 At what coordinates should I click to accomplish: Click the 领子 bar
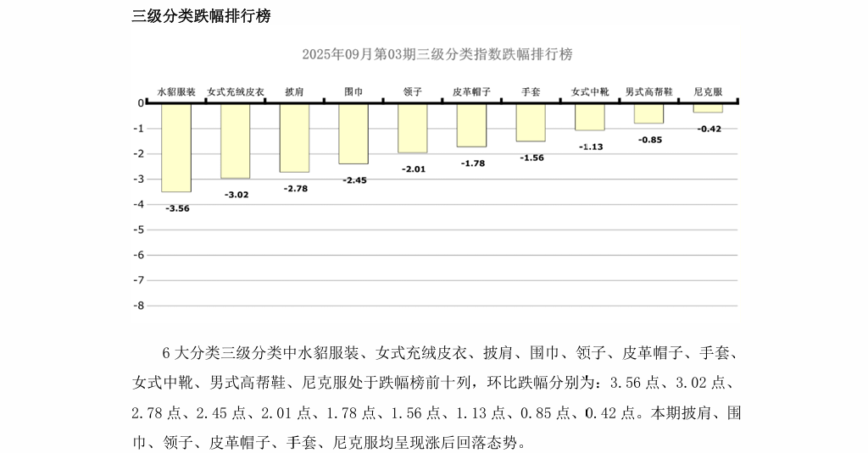click(413, 128)
